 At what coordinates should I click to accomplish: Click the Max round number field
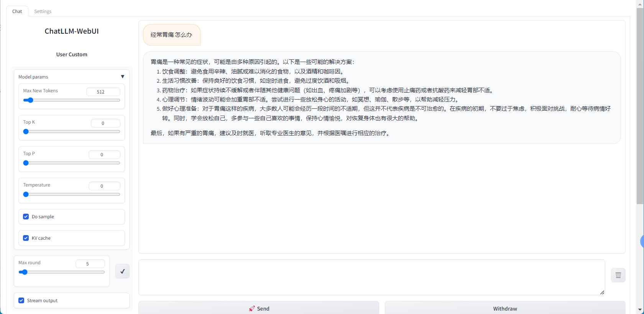90,263
